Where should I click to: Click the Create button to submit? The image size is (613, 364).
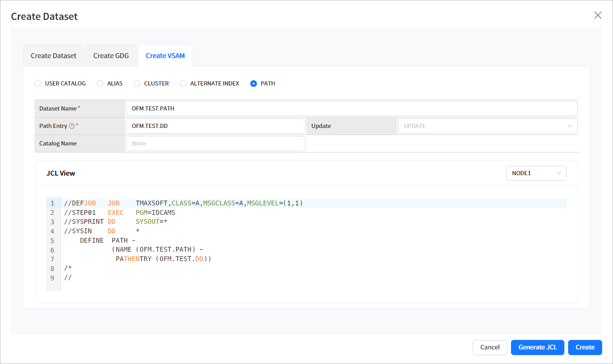(585, 347)
